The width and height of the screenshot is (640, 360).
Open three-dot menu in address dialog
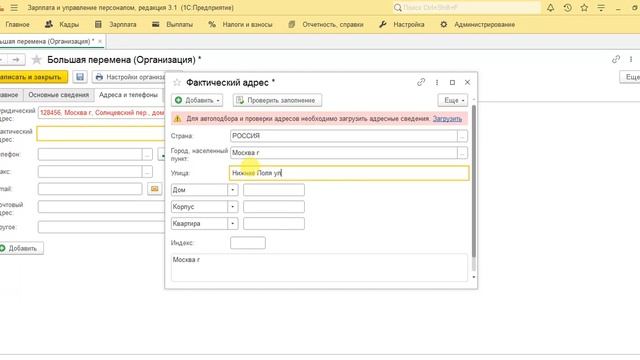point(437,82)
